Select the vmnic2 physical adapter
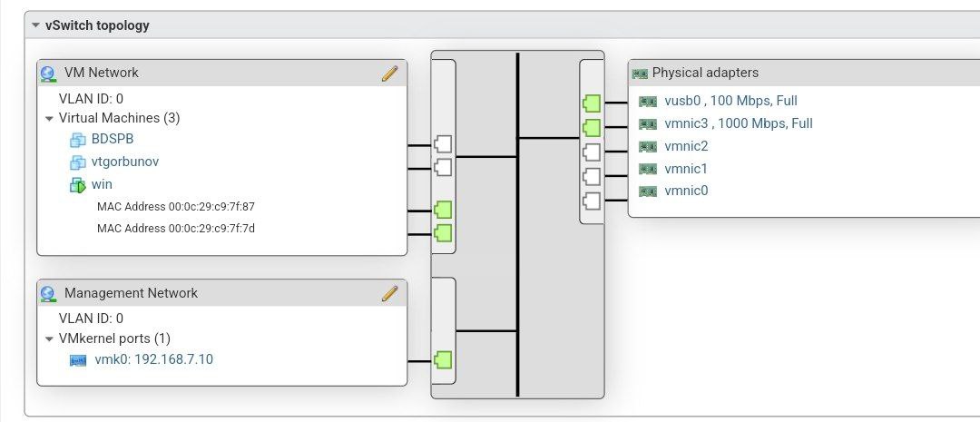This screenshot has height=422, width=980. 686,146
